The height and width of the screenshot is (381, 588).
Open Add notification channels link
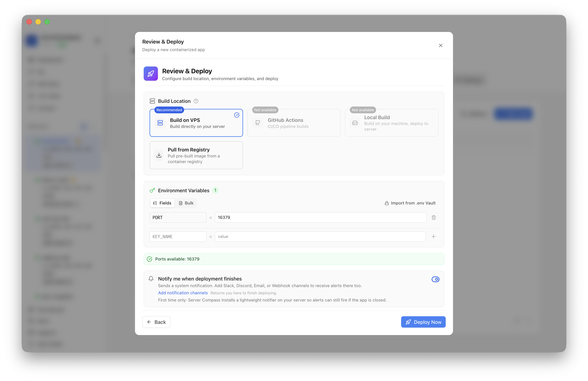tap(183, 293)
